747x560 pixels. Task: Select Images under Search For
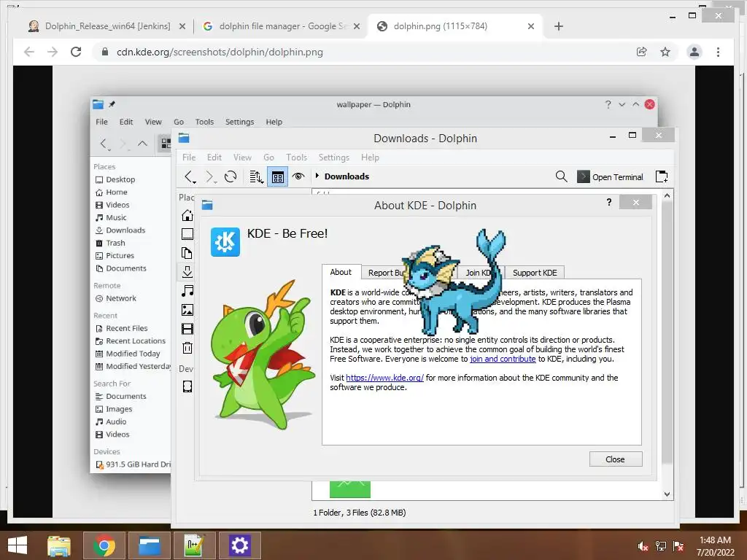(x=114, y=409)
